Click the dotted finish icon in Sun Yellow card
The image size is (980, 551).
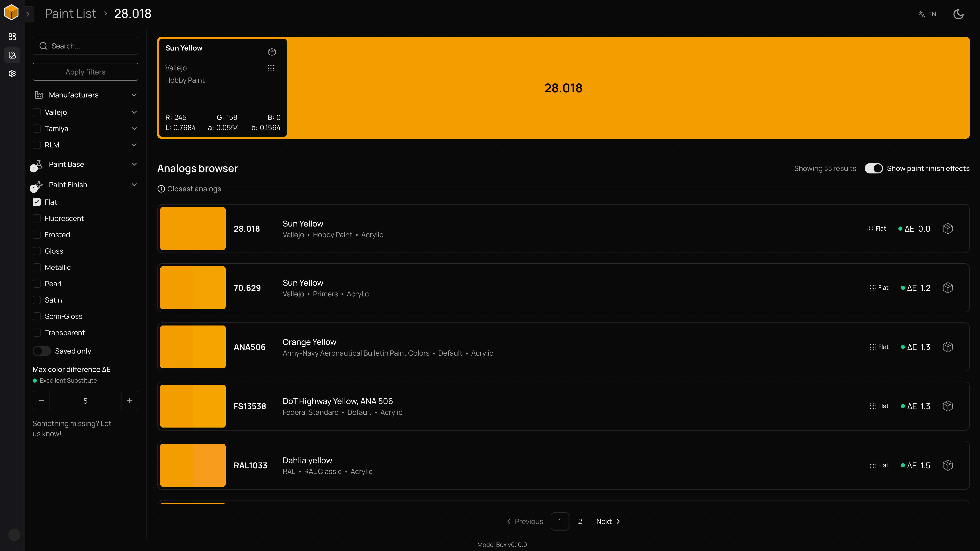(x=271, y=68)
